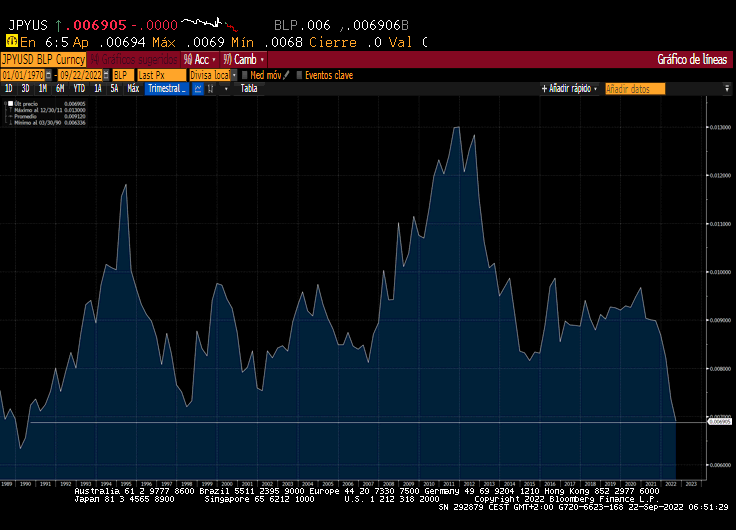Screen dimensions: 736x530
Task: Edit moving average with pencil icon
Action: (286, 75)
